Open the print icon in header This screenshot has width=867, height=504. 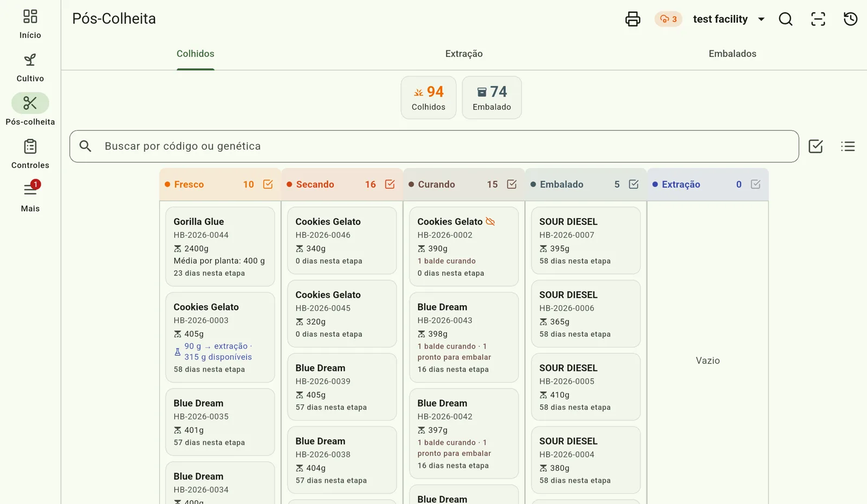tap(632, 19)
